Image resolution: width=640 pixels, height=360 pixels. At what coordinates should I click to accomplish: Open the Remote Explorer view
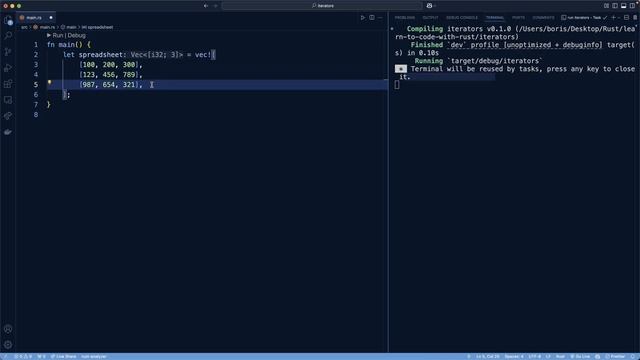(8, 100)
